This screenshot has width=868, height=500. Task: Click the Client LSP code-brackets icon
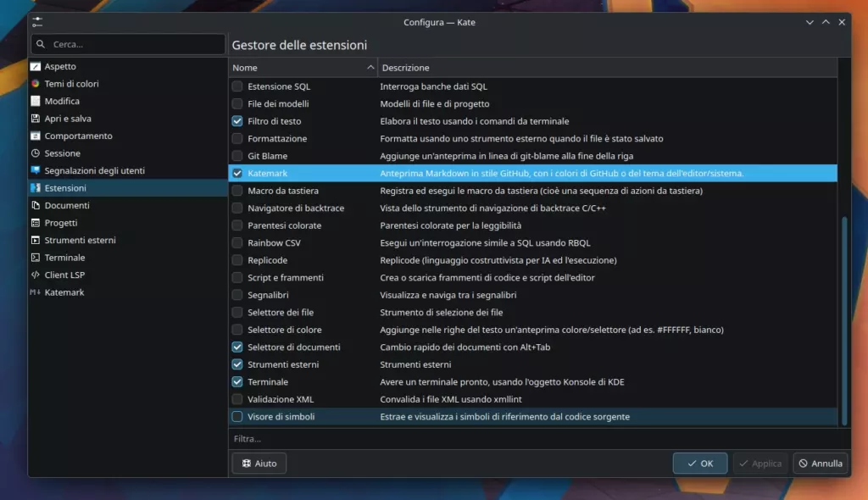coord(36,275)
